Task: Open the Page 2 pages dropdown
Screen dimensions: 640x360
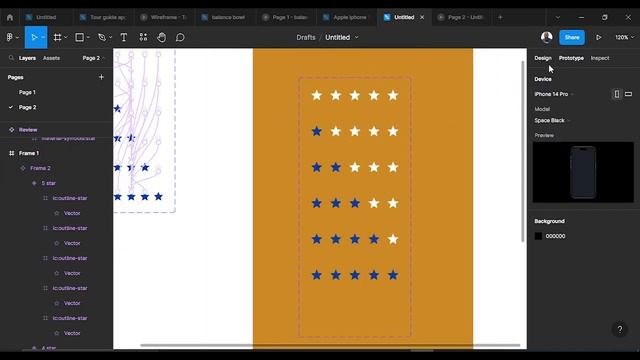Action: [93, 58]
